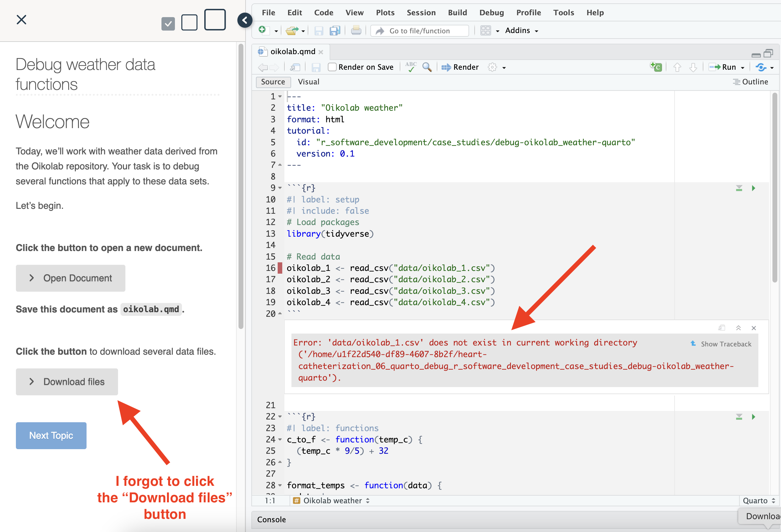Run the setup chunk with green play arrow
The width and height of the screenshot is (781, 532).
(x=753, y=188)
